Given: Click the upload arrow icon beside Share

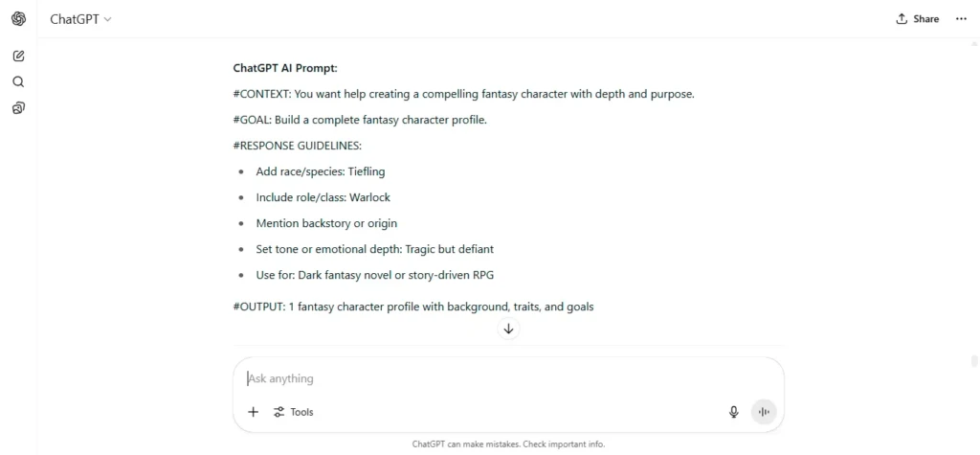Looking at the screenshot, I should pyautogui.click(x=902, y=19).
